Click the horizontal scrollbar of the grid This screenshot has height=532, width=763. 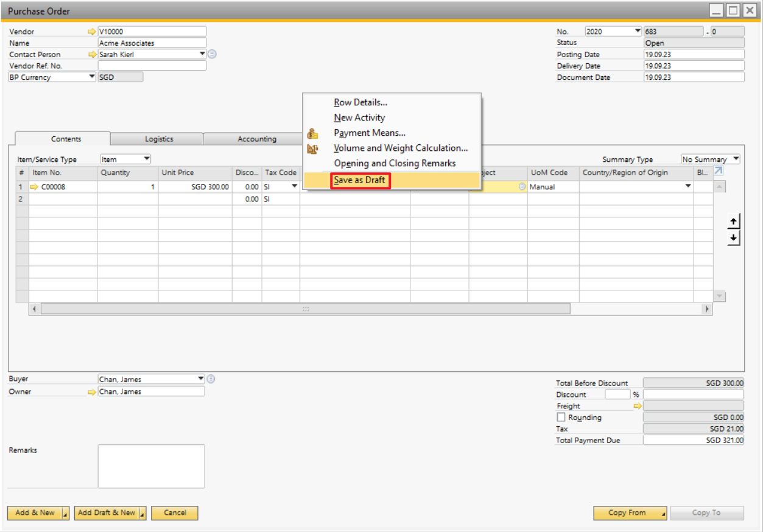coord(306,309)
